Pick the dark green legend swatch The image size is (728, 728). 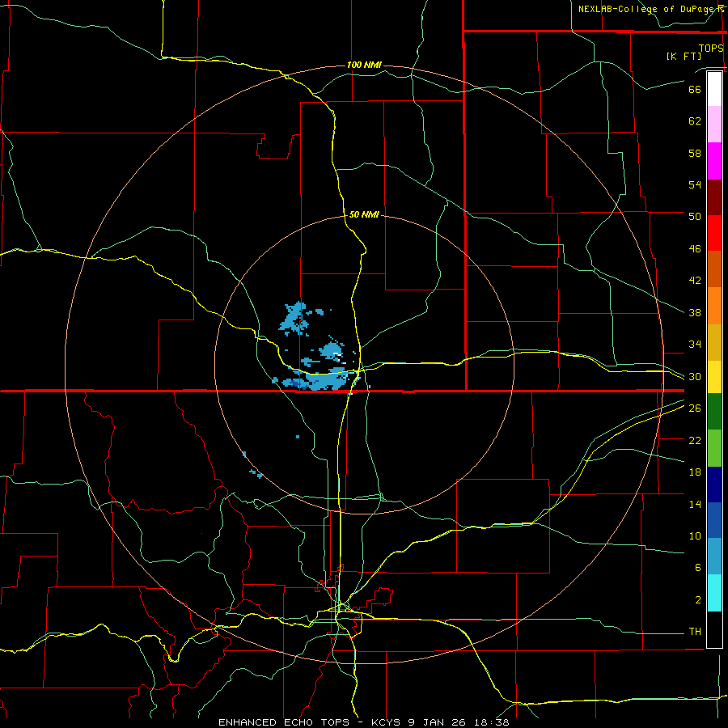714,411
